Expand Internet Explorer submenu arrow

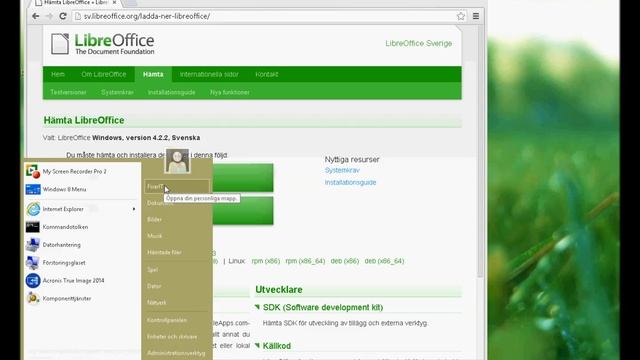134,209
